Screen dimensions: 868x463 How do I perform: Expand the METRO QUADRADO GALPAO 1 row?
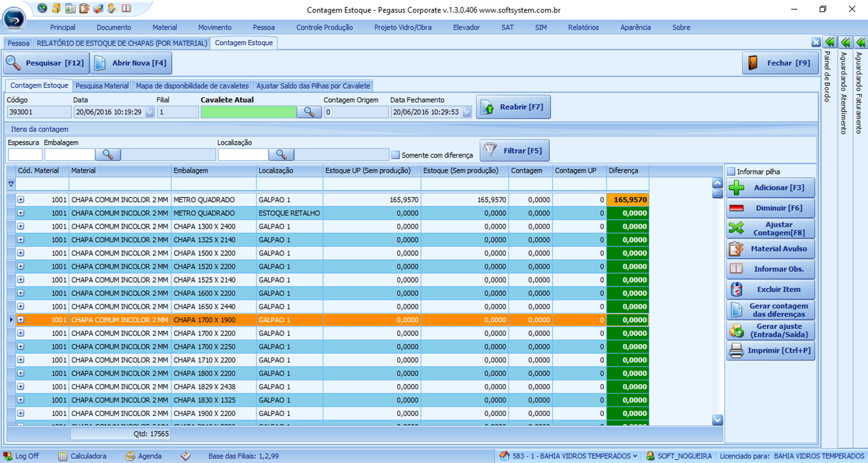21,199
